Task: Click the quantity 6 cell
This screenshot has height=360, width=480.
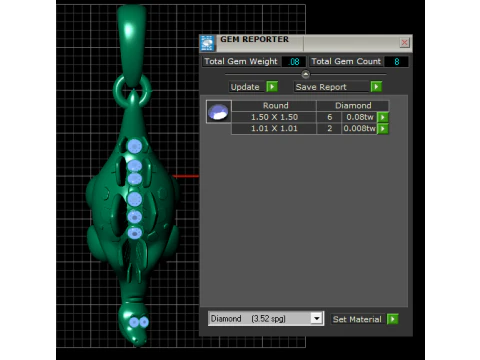Action: 329,117
